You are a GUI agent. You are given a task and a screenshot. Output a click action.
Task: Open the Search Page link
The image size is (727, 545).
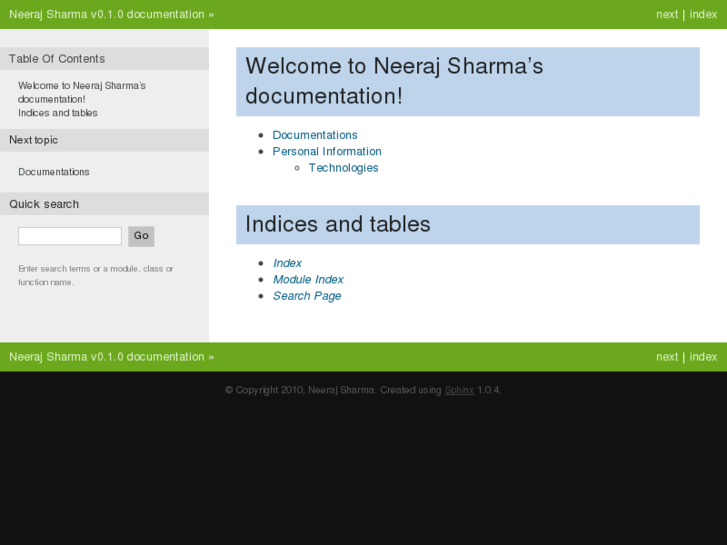pyautogui.click(x=307, y=296)
